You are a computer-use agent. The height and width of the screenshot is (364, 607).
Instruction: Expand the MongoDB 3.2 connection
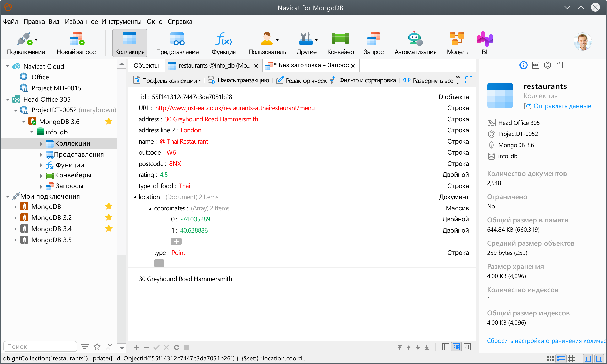click(15, 218)
